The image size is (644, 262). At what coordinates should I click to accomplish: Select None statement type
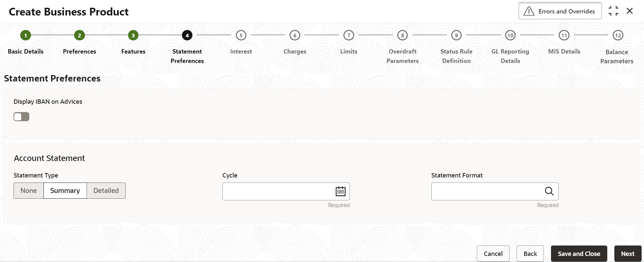(29, 191)
